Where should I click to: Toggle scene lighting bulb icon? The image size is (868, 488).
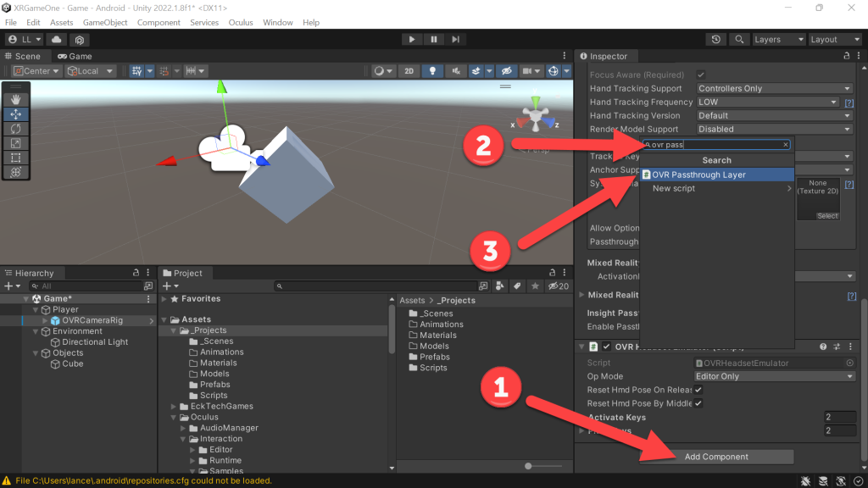432,71
